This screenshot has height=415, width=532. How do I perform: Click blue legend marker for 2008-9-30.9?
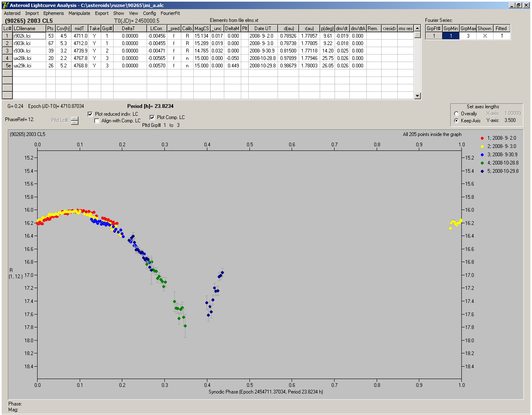click(x=482, y=154)
